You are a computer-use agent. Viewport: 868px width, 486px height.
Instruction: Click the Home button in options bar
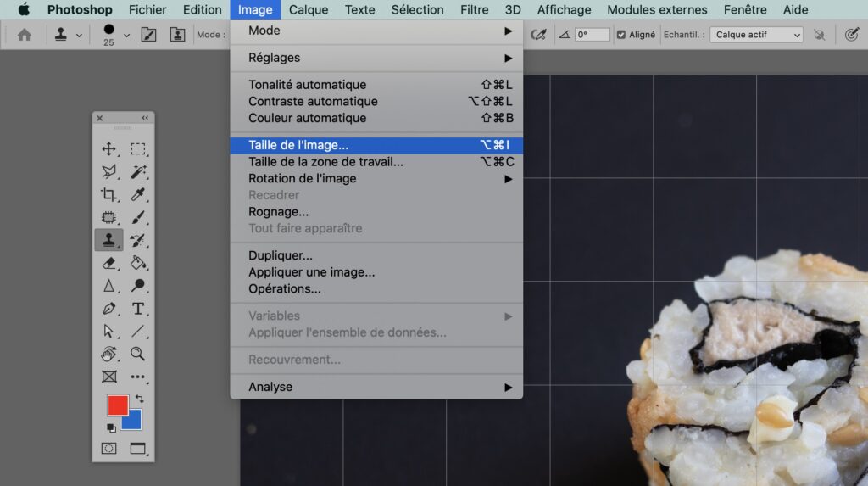pyautogui.click(x=25, y=35)
